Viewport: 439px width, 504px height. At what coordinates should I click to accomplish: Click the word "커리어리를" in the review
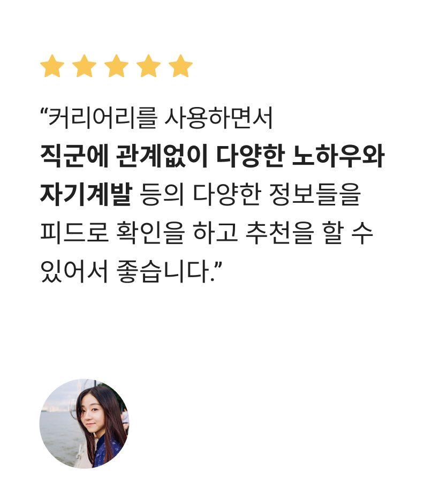coord(103,118)
